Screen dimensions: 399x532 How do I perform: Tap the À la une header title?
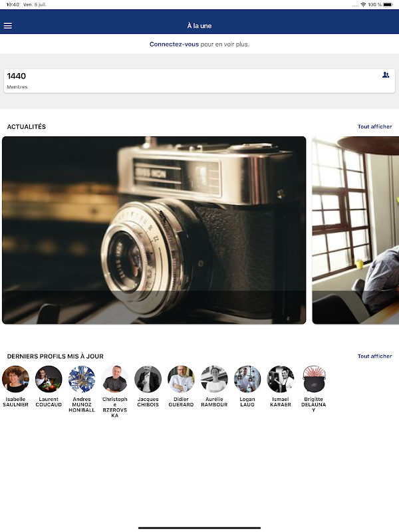[x=199, y=26]
